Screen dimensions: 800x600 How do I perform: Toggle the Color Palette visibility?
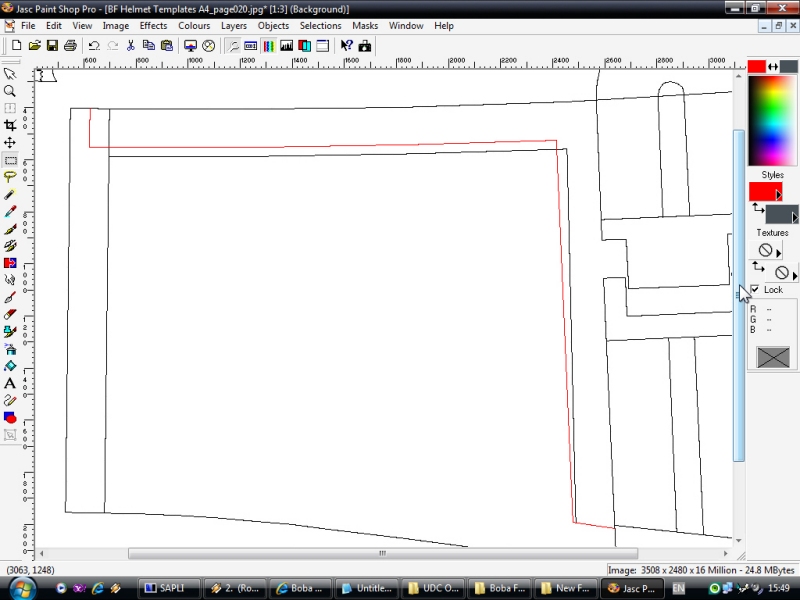268,46
